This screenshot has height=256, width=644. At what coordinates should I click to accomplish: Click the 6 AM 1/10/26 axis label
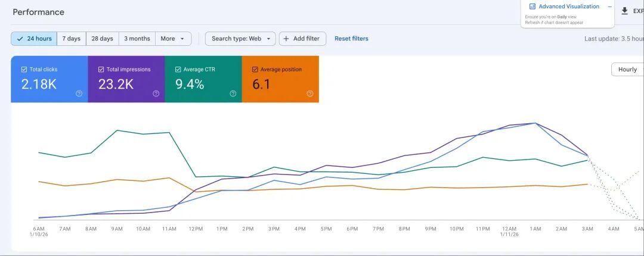(x=39, y=232)
